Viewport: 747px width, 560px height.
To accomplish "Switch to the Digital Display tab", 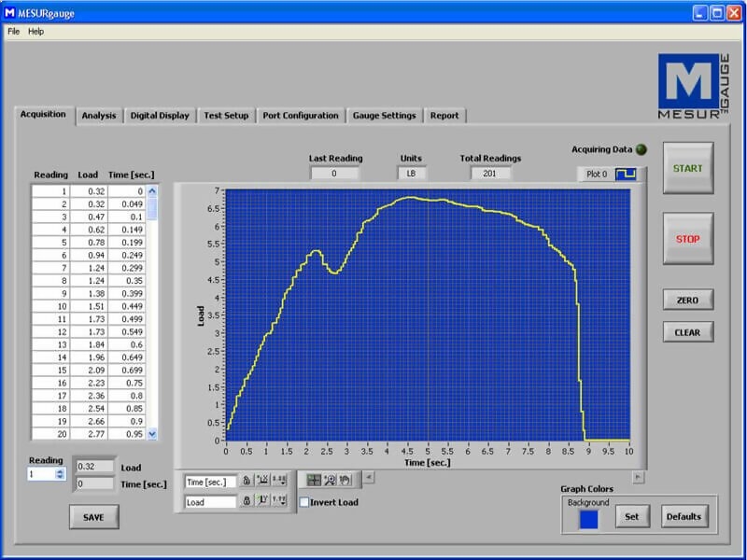I will pyautogui.click(x=159, y=116).
